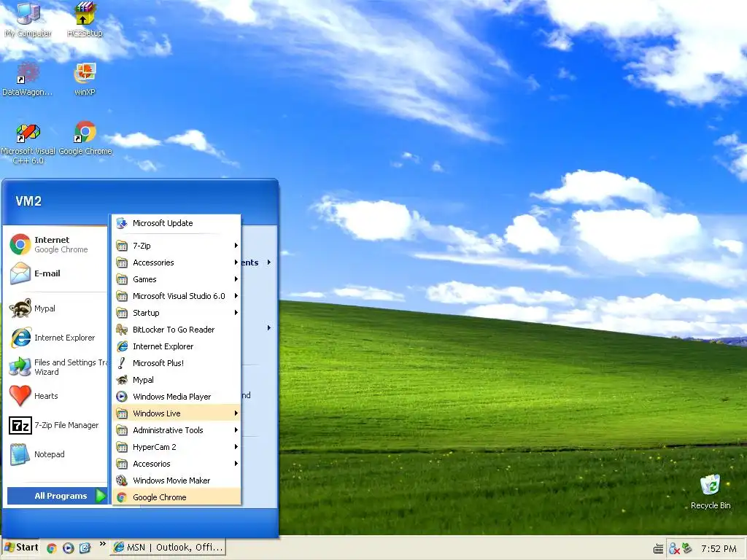The image size is (747, 560).
Task: Open Microsoft Plus! from All Programs
Action: coord(177,363)
